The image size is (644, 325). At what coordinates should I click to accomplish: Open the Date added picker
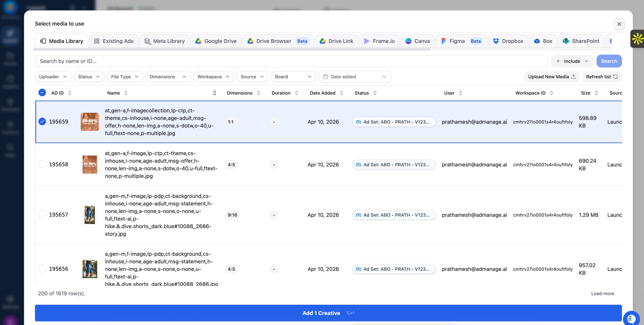[355, 77]
